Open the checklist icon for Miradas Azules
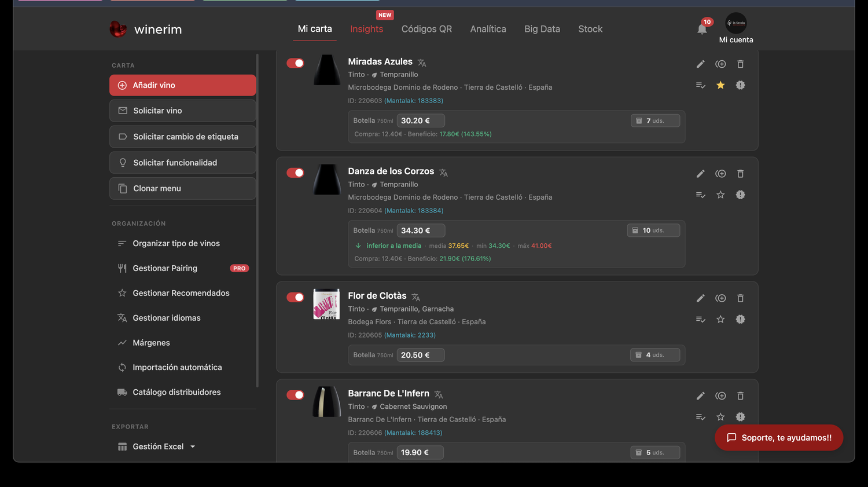 [701, 85]
